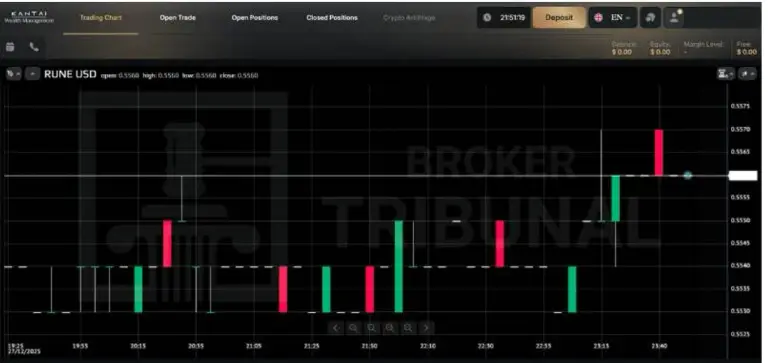Click the 21:50 time axis label
The height and width of the screenshot is (363, 768).
pyautogui.click(x=369, y=346)
